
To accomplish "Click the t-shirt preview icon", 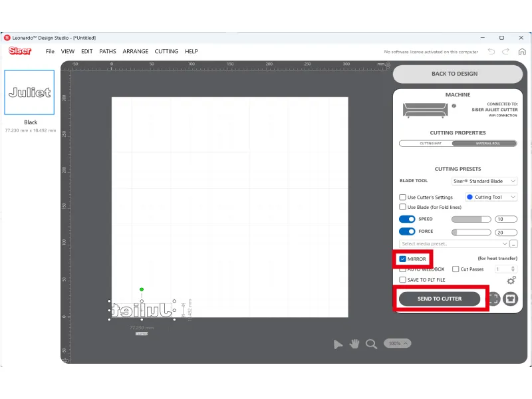I will (510, 299).
